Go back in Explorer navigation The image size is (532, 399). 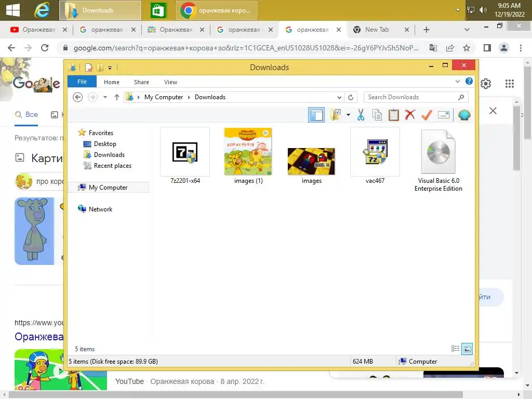point(78,97)
